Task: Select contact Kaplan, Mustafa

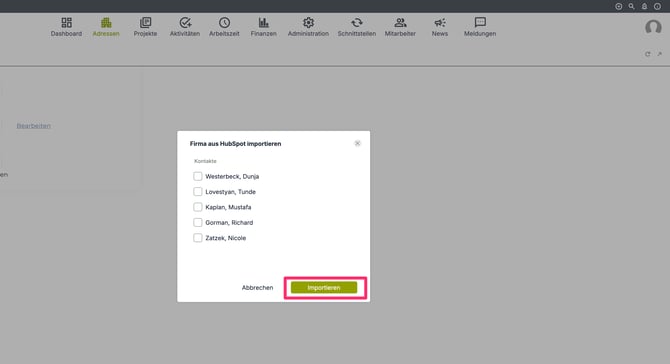Action: [x=197, y=207]
